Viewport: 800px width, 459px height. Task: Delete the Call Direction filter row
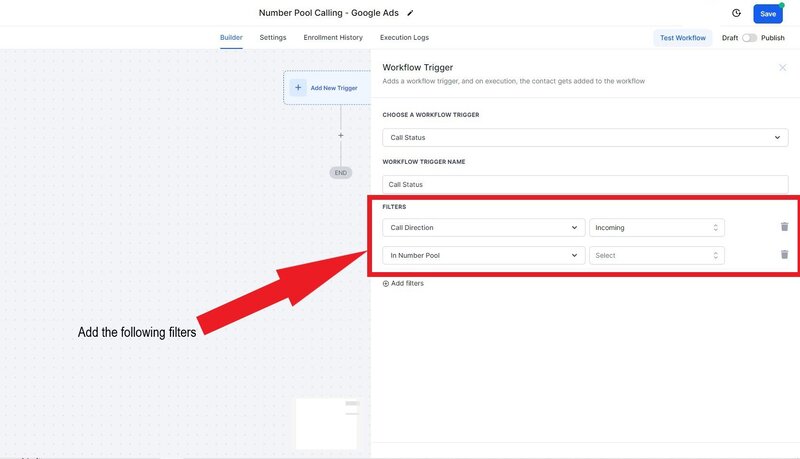click(x=784, y=227)
